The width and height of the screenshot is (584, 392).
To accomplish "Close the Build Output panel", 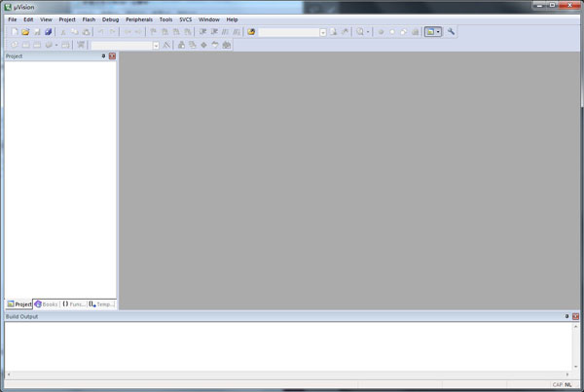I will coord(576,317).
